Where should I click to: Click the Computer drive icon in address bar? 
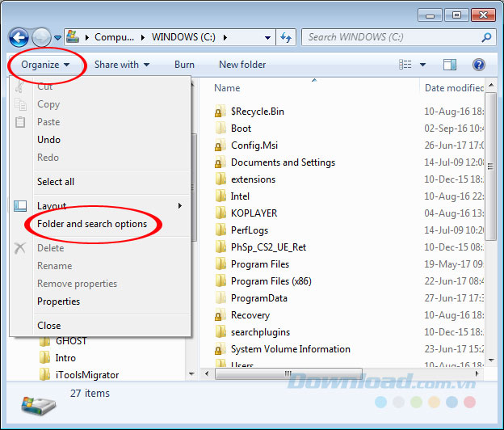[x=73, y=37]
